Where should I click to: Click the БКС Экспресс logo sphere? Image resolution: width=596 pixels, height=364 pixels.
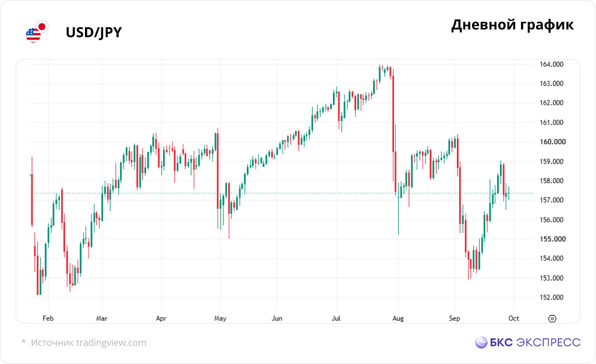coord(481,342)
